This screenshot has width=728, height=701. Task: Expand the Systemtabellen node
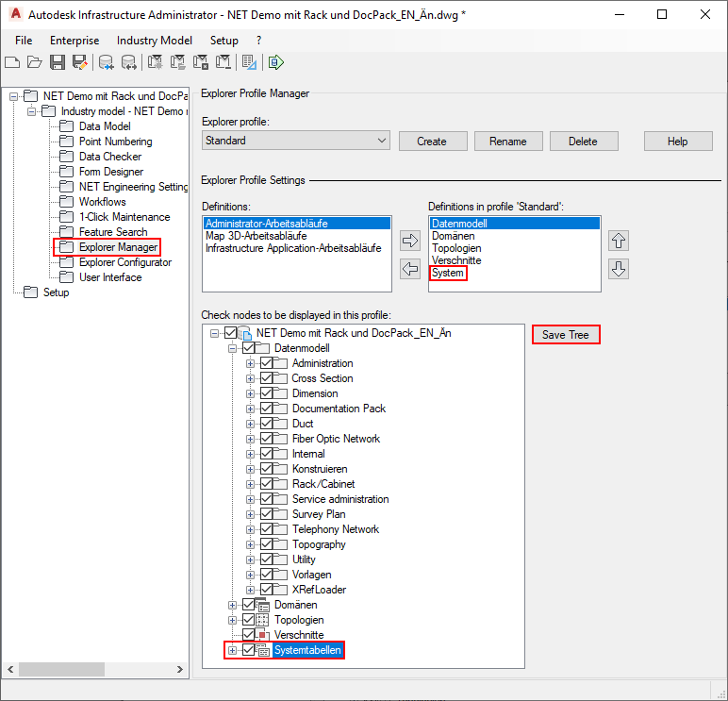click(232, 650)
